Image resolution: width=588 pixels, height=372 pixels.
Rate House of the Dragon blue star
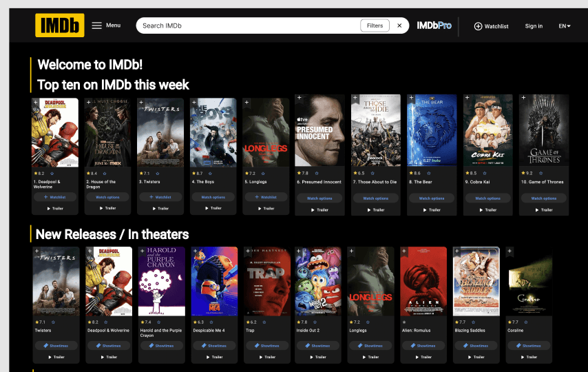pos(105,174)
